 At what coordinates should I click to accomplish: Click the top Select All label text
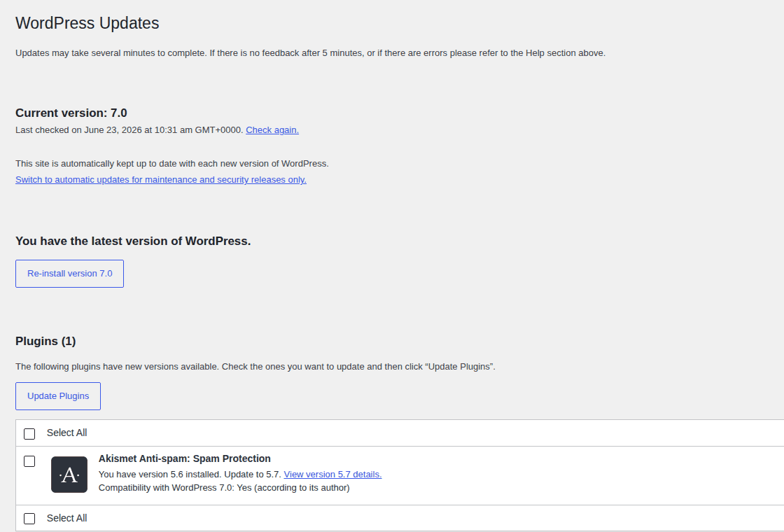pos(67,433)
